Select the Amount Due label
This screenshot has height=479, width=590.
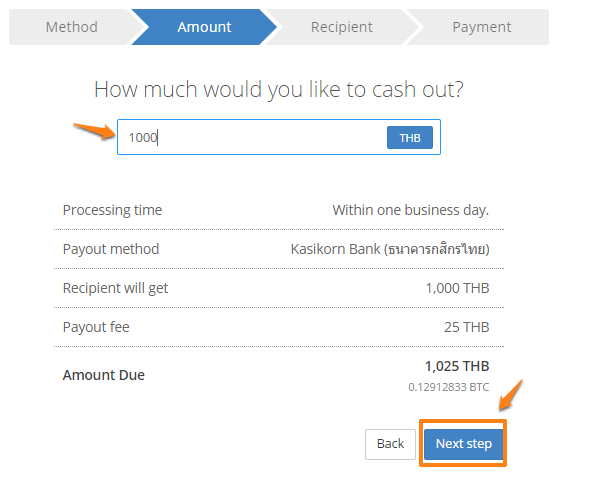click(x=103, y=375)
